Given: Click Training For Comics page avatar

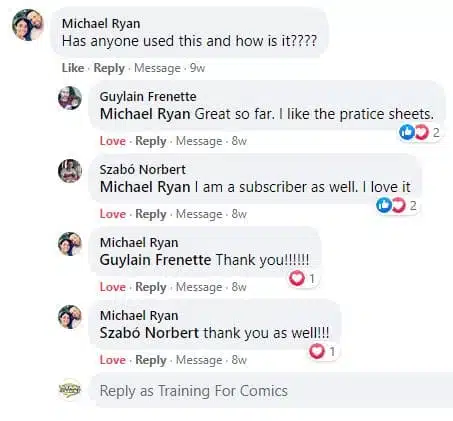Looking at the screenshot, I should click(x=70, y=389).
